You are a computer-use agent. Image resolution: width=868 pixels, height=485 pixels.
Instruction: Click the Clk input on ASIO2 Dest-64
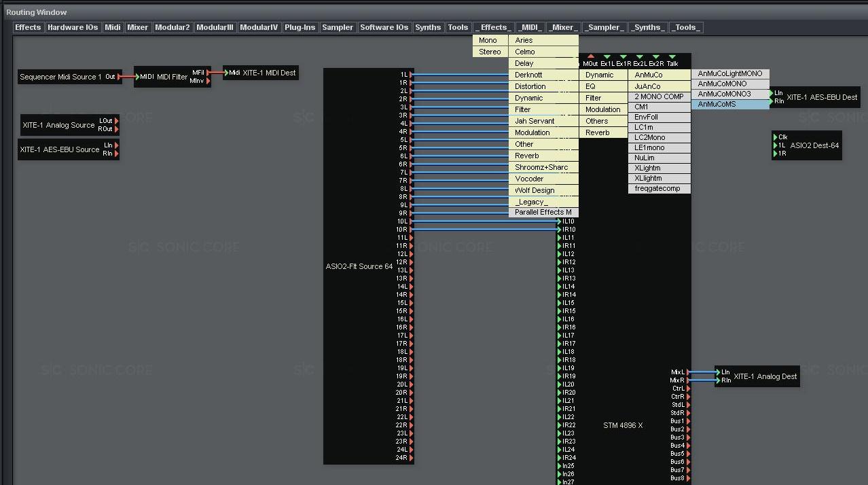[776, 137]
